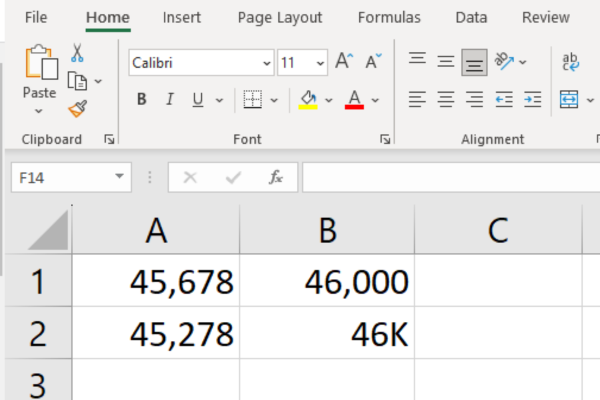Click the Cut scissors icon

pyautogui.click(x=77, y=53)
